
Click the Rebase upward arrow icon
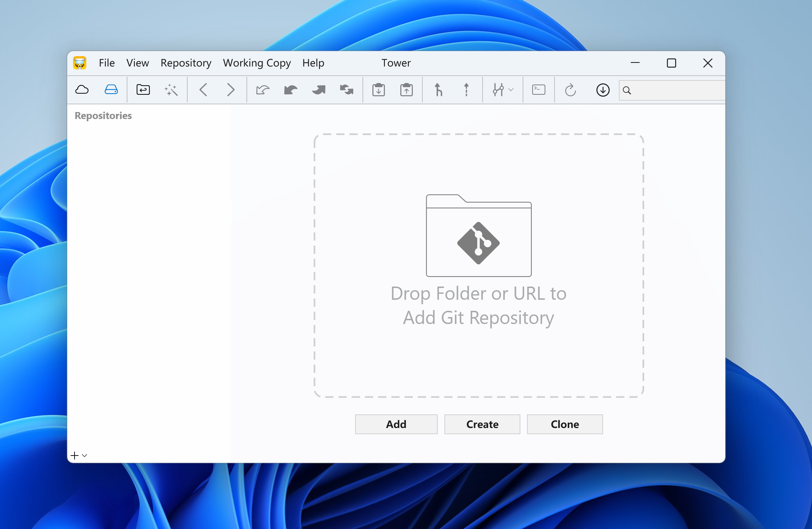(x=466, y=90)
